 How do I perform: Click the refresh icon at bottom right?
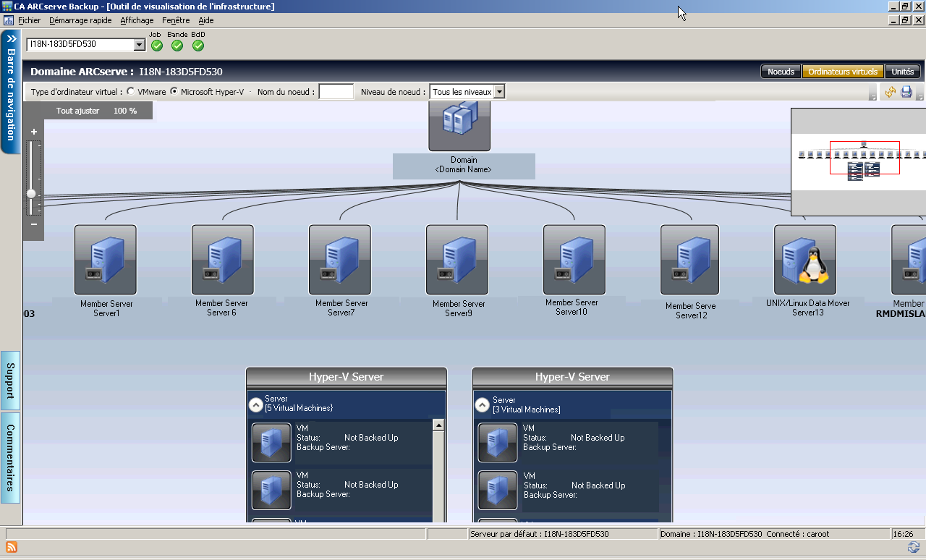pyautogui.click(x=913, y=548)
